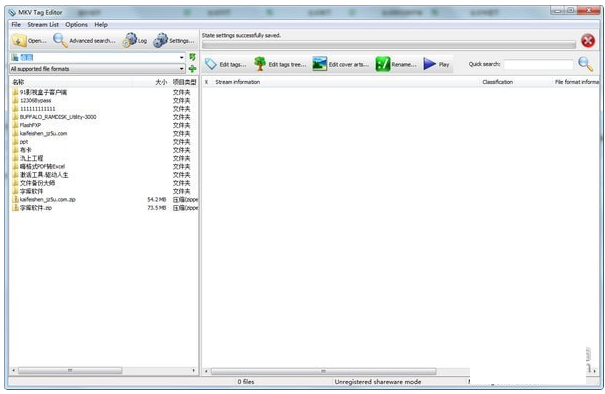Click green refresh arrows beside path box
Image resolution: width=605 pixels, height=394 pixels.
(192, 57)
